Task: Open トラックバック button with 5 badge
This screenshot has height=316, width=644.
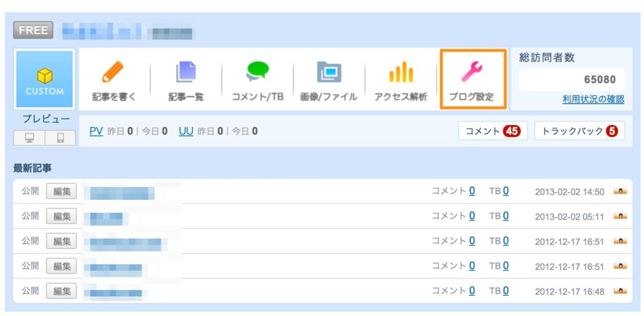Action: click(x=580, y=131)
